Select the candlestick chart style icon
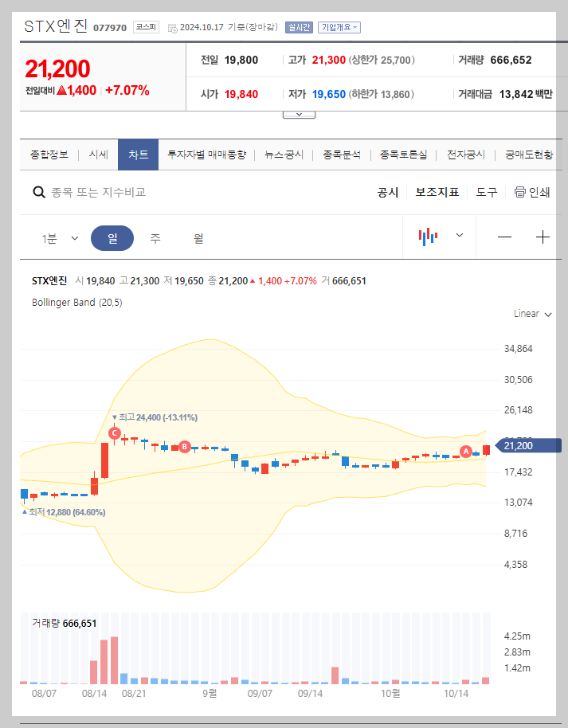Viewport: 568px width, 728px height. pyautogui.click(x=429, y=237)
